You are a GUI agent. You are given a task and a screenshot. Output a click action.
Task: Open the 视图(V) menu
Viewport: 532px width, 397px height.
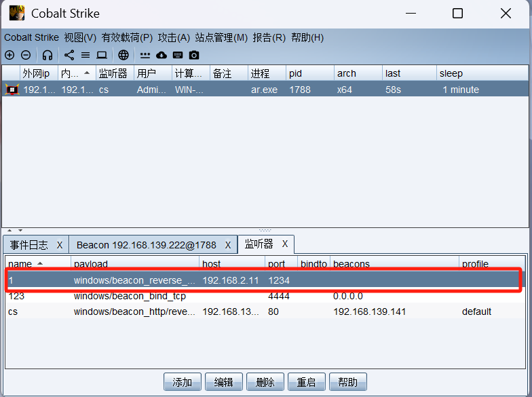point(80,37)
